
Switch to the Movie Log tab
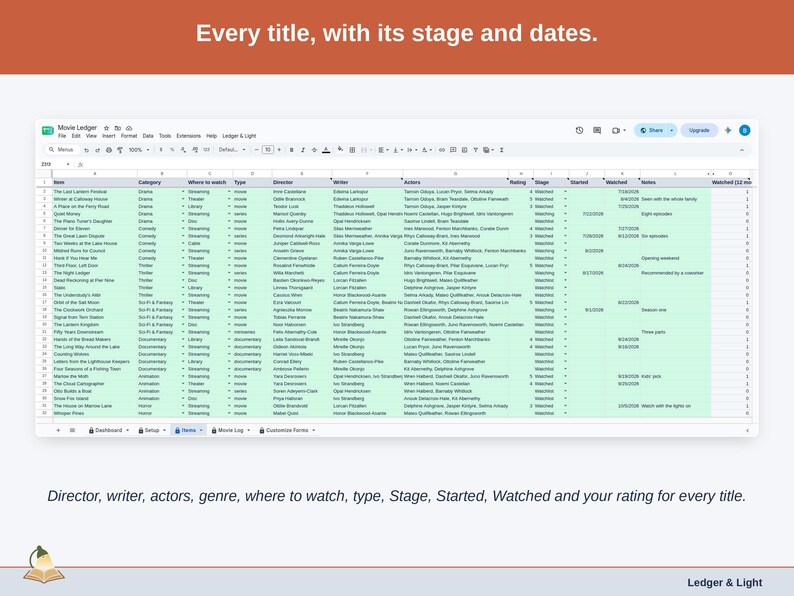(x=230, y=430)
